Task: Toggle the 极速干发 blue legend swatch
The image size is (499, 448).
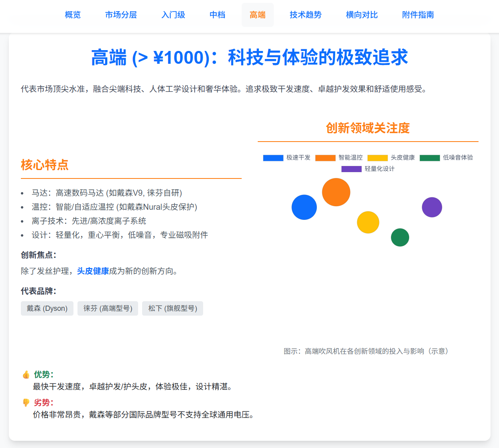Action: [273, 158]
